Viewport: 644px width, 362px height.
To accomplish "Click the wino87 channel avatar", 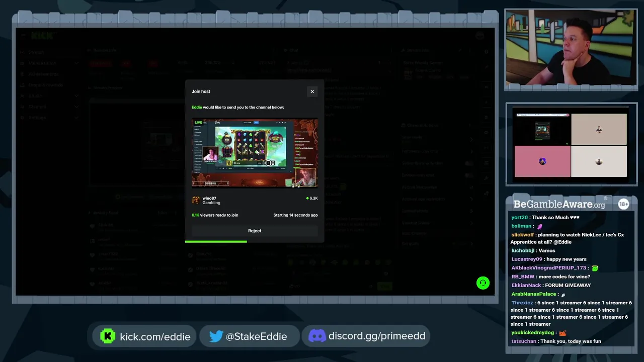I will point(196,200).
